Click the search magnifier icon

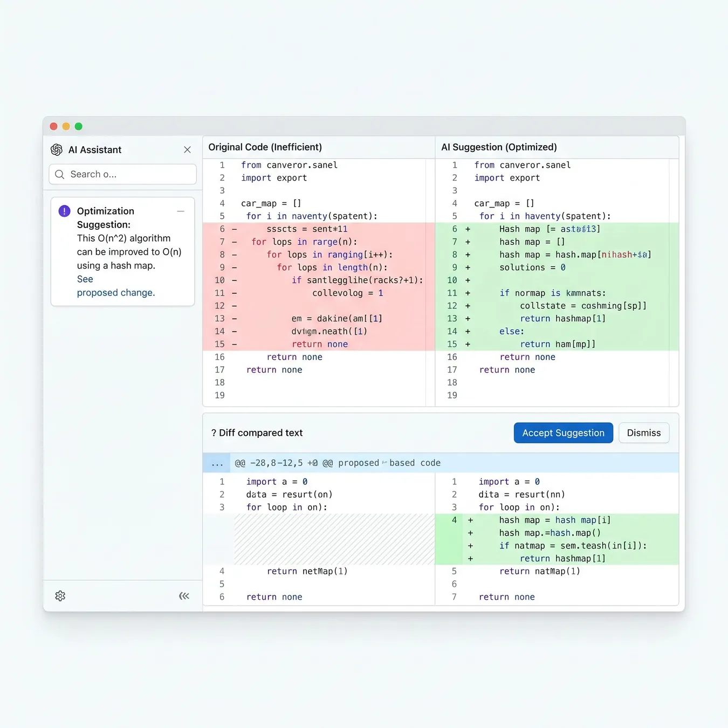(x=60, y=174)
